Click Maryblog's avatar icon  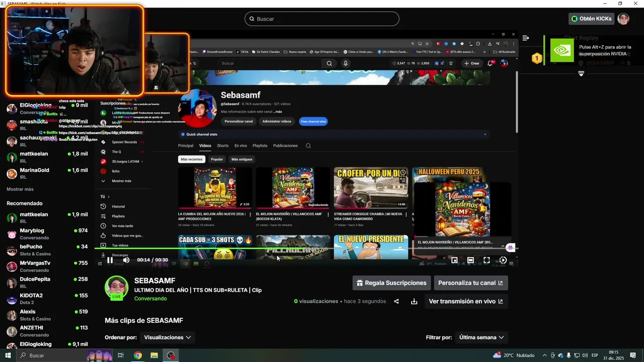tap(12, 234)
